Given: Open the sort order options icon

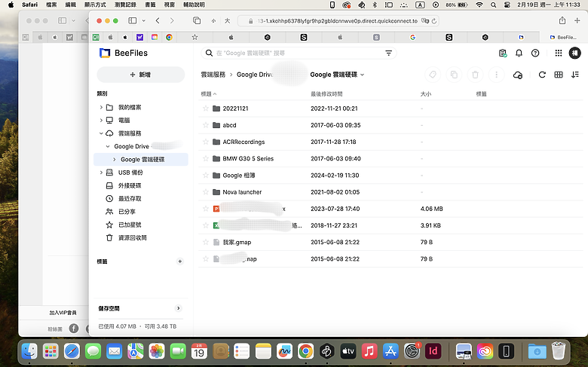Looking at the screenshot, I should pyautogui.click(x=575, y=75).
